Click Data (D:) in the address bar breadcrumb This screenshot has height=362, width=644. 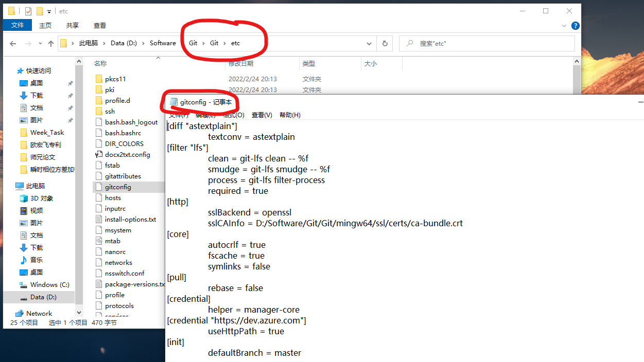[124, 43]
